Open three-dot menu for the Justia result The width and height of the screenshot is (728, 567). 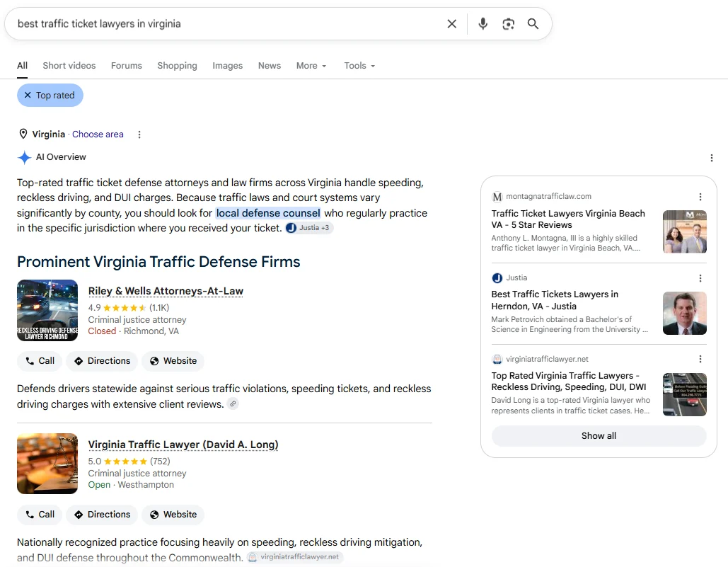700,278
